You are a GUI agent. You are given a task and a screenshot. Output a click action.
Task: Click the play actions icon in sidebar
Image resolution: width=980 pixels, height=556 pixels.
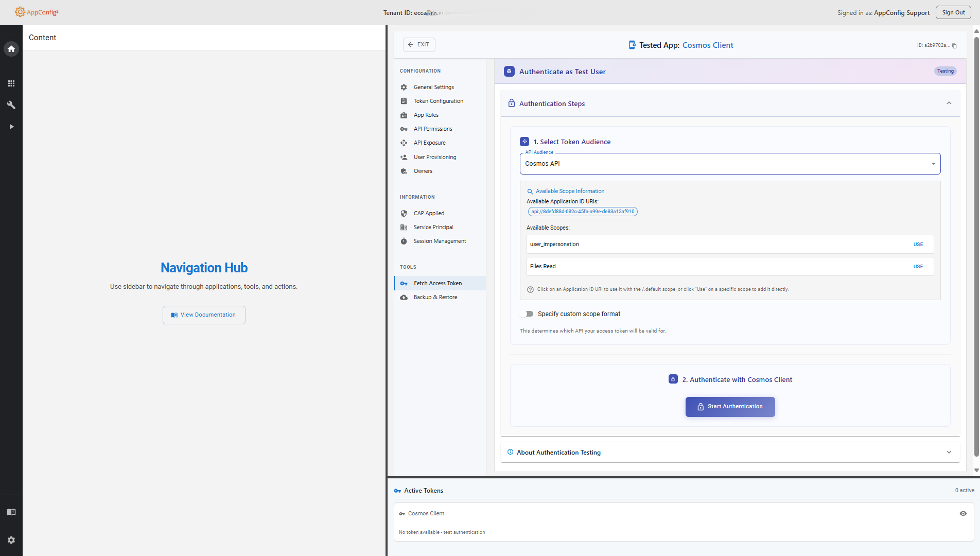click(11, 127)
